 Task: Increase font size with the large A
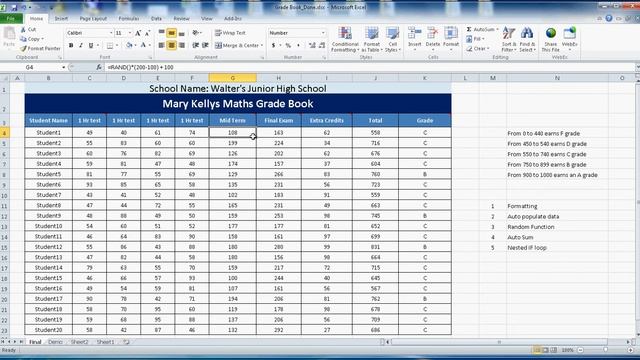(x=138, y=33)
